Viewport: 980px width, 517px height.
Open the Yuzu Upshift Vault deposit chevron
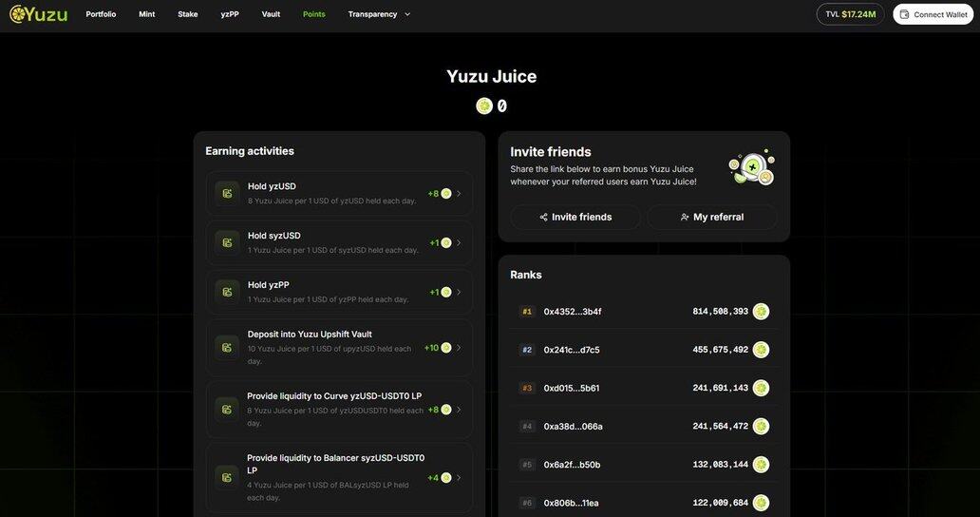459,348
